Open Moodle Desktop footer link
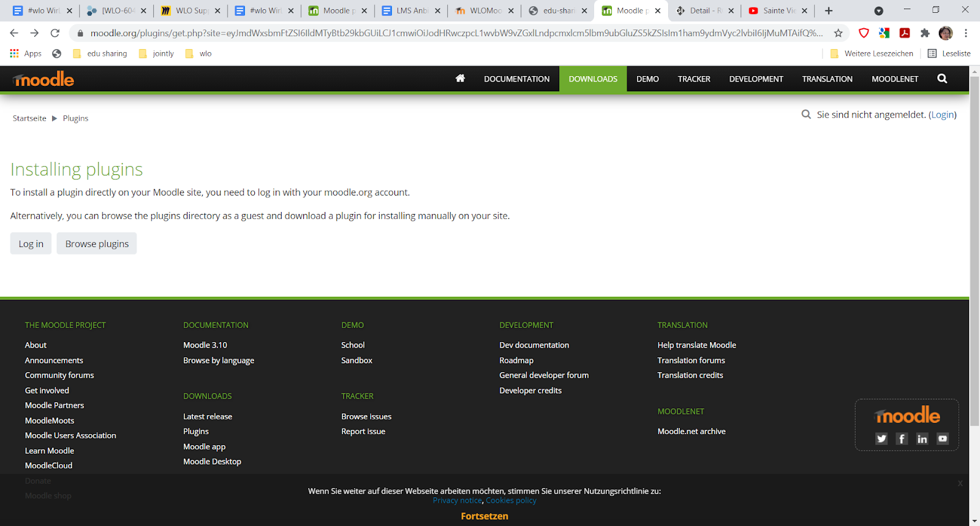 coord(212,462)
